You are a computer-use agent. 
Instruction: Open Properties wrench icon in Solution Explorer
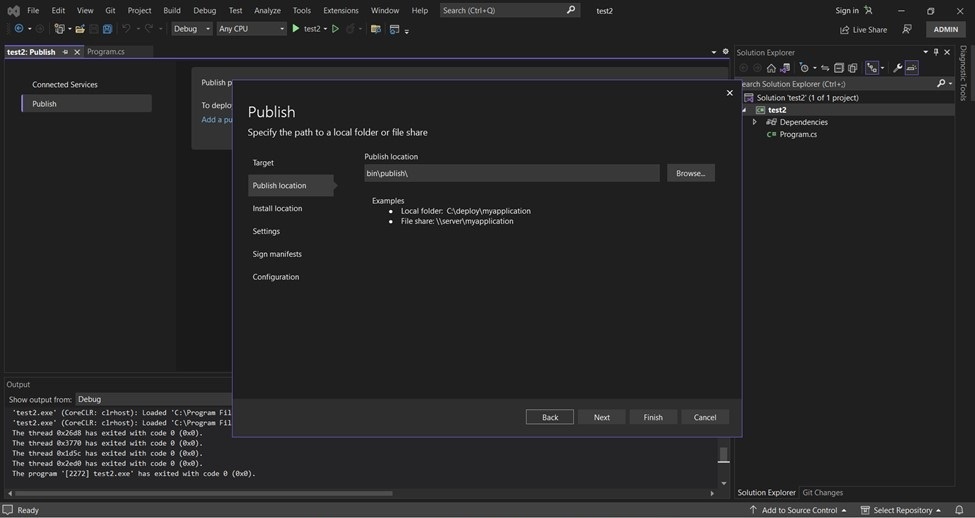897,68
